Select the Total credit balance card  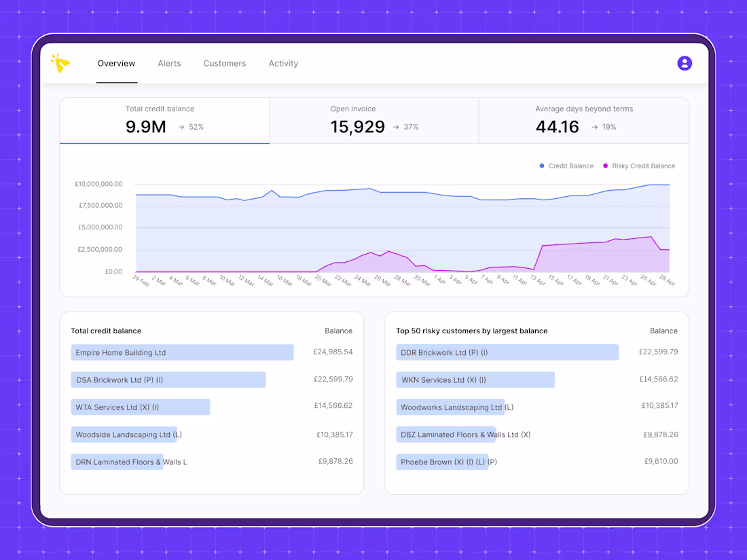pyautogui.click(x=164, y=120)
